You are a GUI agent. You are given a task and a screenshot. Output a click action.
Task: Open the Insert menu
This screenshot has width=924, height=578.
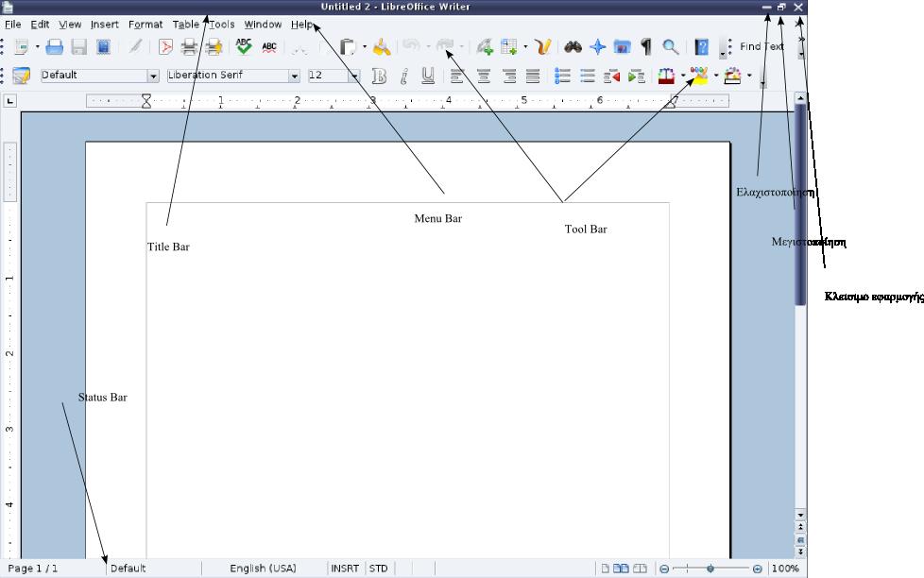(104, 25)
